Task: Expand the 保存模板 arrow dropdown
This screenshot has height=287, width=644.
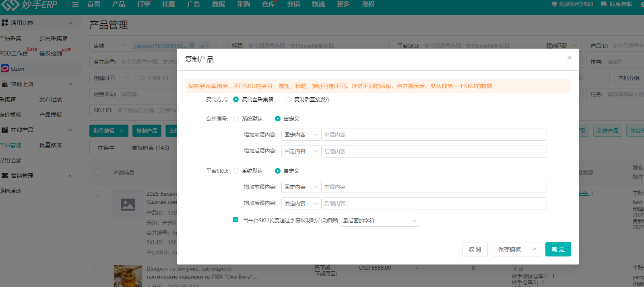Action: coord(534,249)
